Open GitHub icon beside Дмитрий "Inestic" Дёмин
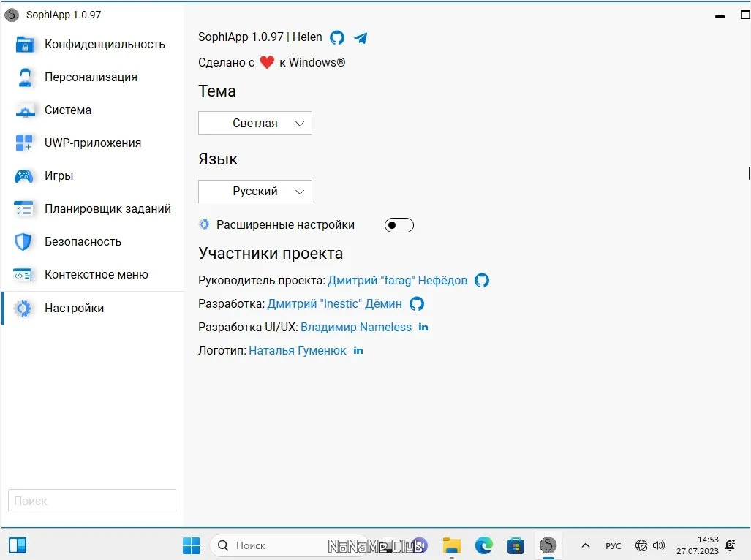The image size is (751, 560). click(x=417, y=303)
